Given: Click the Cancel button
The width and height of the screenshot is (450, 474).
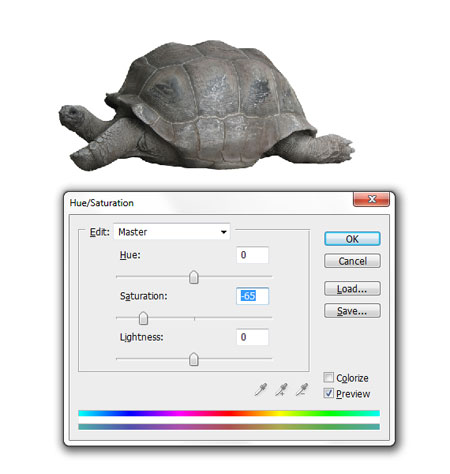Looking at the screenshot, I should click(352, 261).
